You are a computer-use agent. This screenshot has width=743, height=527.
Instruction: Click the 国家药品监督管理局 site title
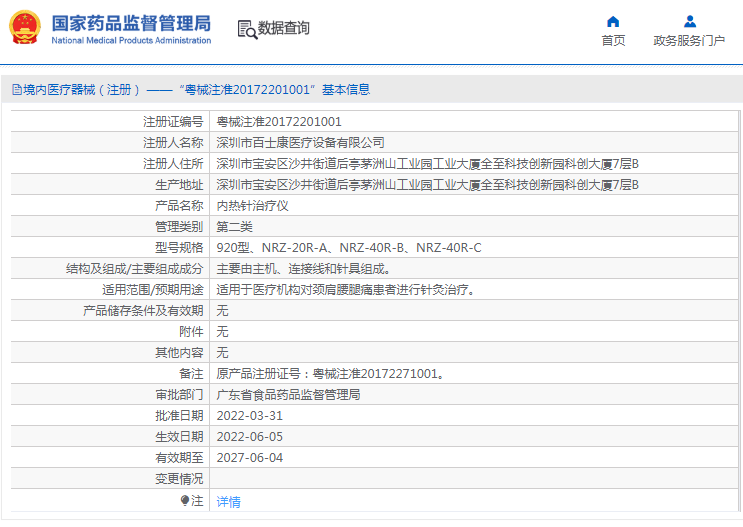(131, 23)
